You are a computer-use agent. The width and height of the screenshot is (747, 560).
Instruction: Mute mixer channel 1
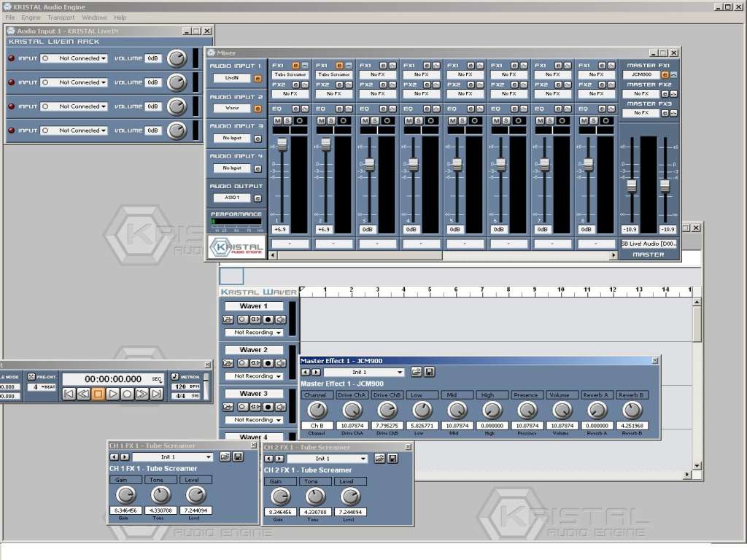click(x=277, y=121)
